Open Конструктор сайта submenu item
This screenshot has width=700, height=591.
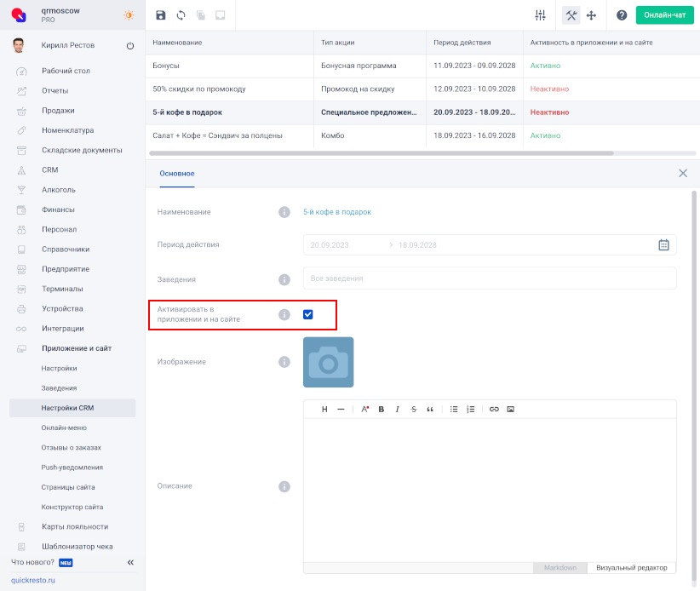click(x=72, y=507)
